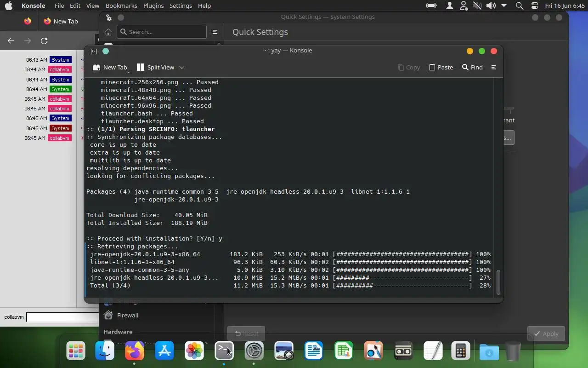This screenshot has height=368, width=588.
Task: Open the Konsole terminal dock icon
Action: (x=224, y=351)
